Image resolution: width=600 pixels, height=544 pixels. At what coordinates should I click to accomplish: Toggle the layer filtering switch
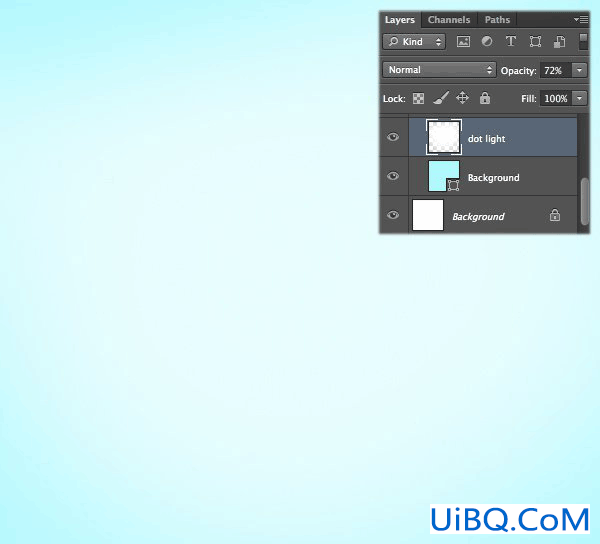coord(583,41)
